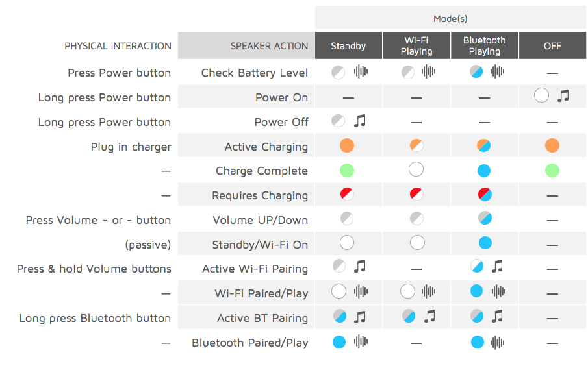This screenshot has width=588, height=379.
Task: Click the "Long press Bluetooth button" label
Action: pos(95,318)
